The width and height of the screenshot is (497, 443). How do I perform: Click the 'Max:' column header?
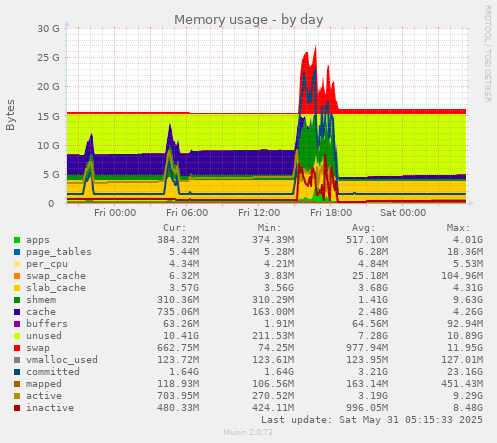(458, 228)
